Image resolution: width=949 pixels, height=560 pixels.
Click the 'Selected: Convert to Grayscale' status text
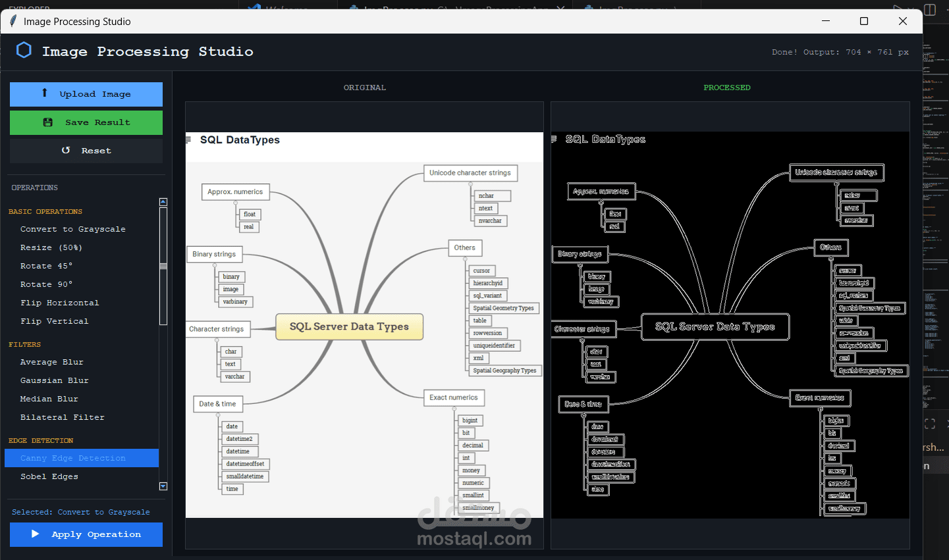click(x=81, y=512)
